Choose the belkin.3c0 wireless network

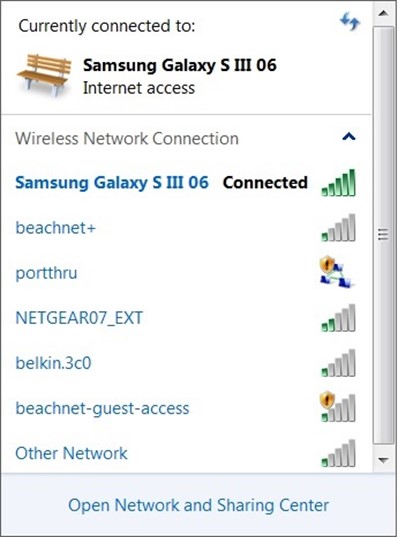[186, 363]
